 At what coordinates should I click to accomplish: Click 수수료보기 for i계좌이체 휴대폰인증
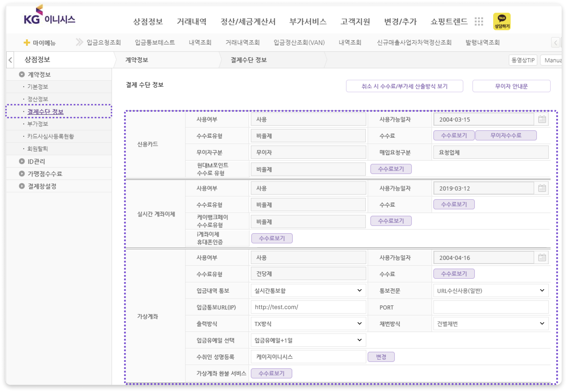pos(272,238)
